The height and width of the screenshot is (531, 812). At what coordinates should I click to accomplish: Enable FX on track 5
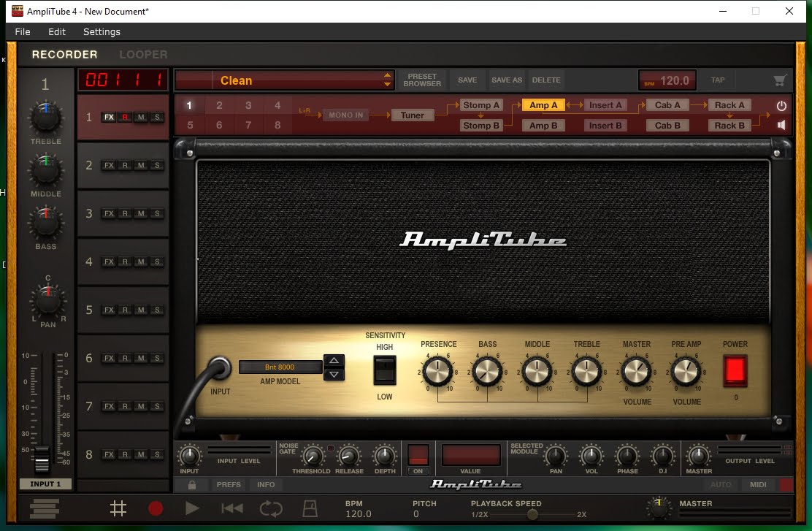click(x=109, y=310)
